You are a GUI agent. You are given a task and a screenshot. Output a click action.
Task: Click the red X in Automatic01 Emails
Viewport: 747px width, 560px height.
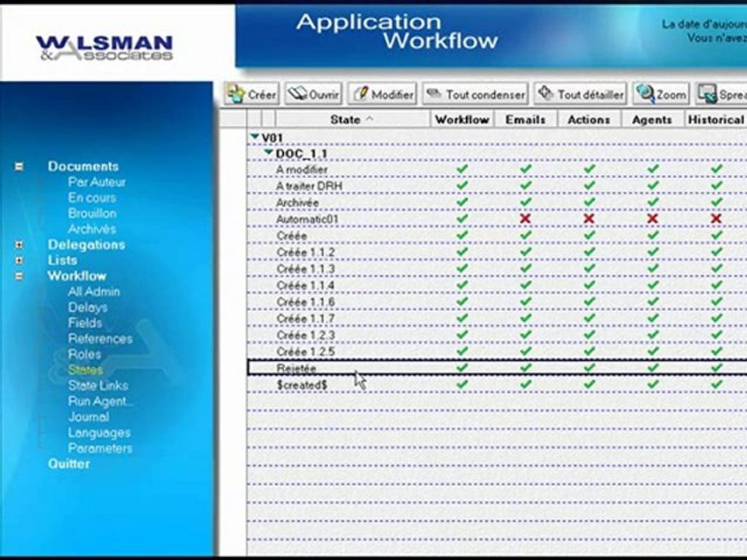(x=525, y=219)
